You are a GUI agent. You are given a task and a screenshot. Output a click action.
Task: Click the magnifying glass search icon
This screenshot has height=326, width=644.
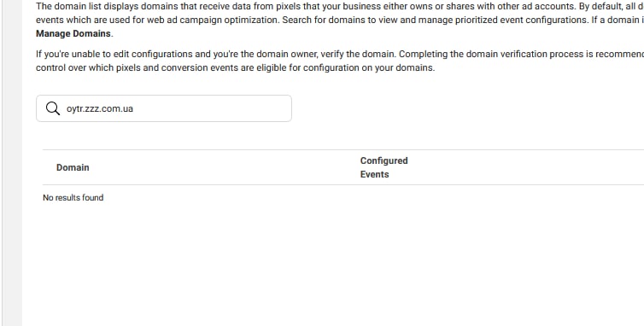coord(53,108)
